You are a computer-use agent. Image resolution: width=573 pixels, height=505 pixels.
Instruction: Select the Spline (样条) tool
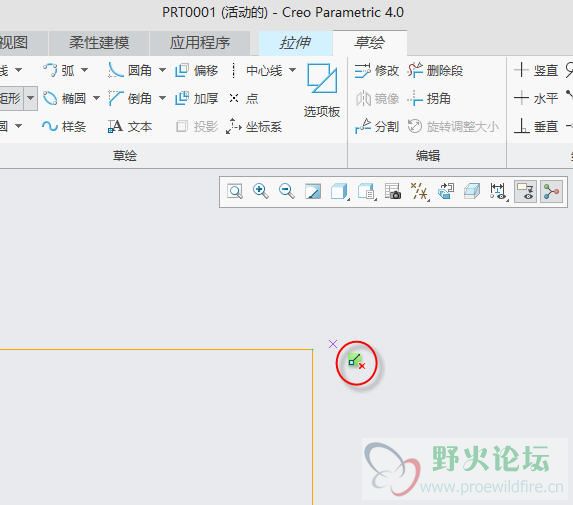(64, 126)
